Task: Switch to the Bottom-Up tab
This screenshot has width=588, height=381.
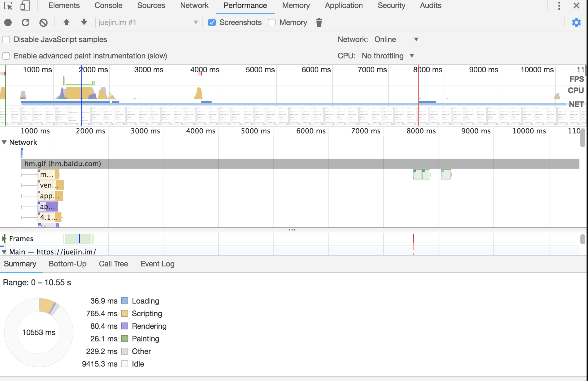Action: pos(67,264)
